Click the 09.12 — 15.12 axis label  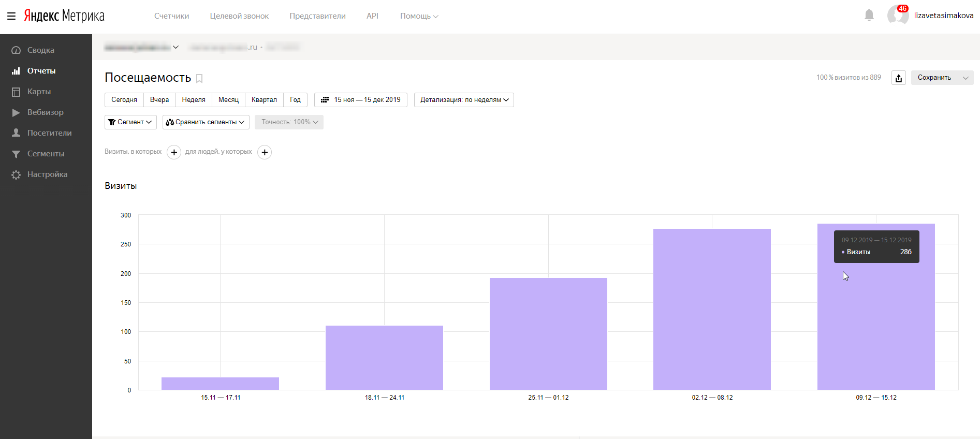[x=876, y=398]
